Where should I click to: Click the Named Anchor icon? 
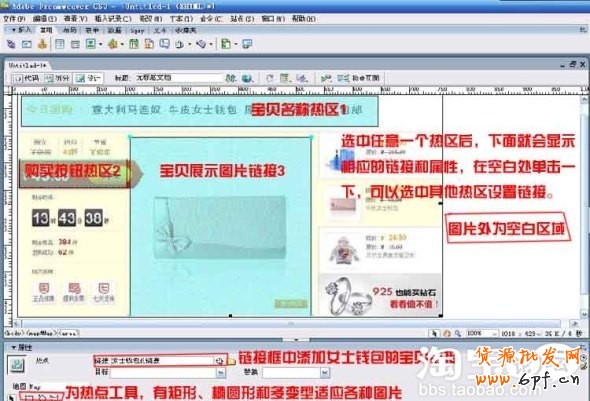[x=42, y=44]
